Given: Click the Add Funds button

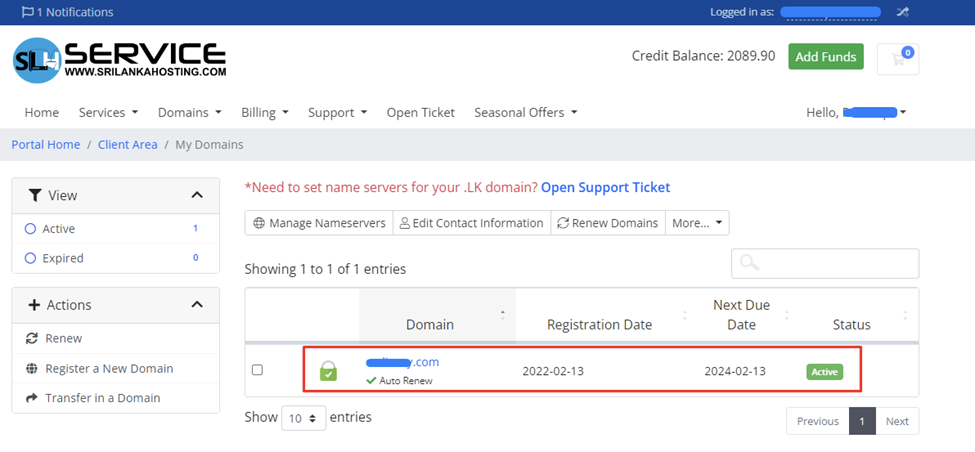Looking at the screenshot, I should (x=825, y=57).
